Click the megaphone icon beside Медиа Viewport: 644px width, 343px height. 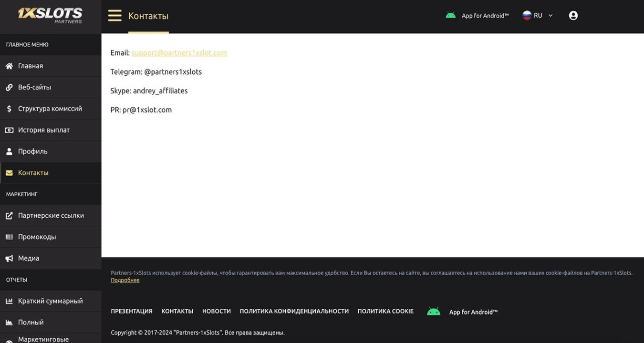click(x=9, y=258)
